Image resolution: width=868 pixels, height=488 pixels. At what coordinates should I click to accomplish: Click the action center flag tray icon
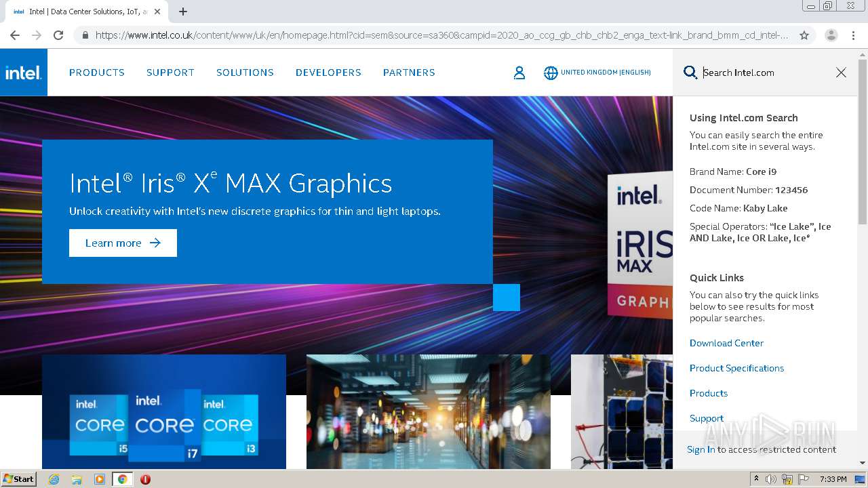(x=804, y=479)
